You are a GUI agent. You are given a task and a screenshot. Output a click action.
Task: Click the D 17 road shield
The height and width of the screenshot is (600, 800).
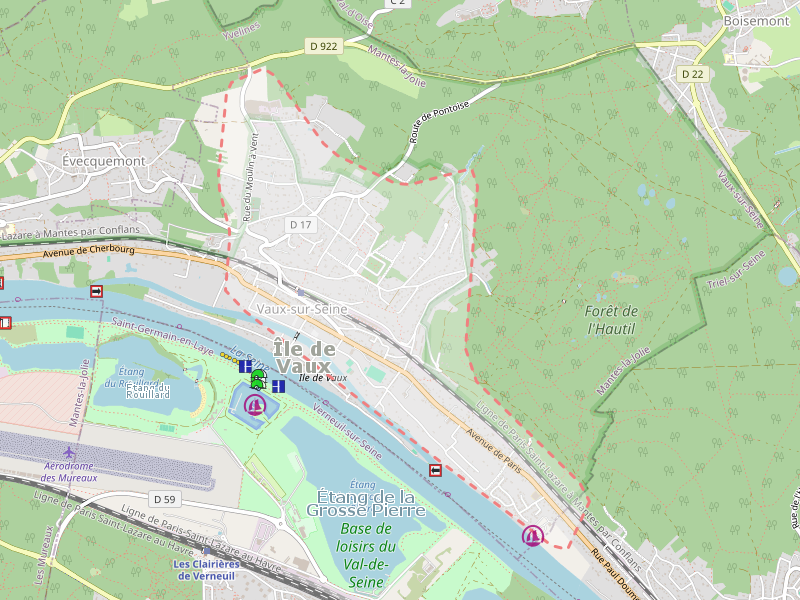click(301, 224)
